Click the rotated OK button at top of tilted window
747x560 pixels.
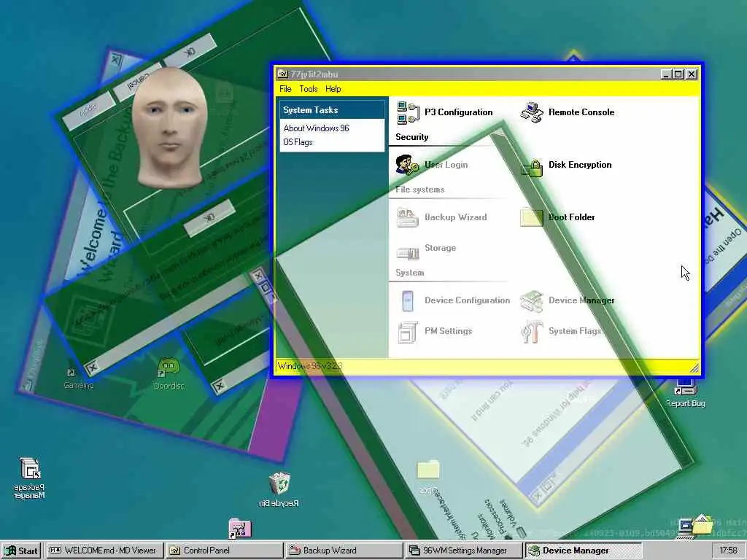[x=190, y=52]
